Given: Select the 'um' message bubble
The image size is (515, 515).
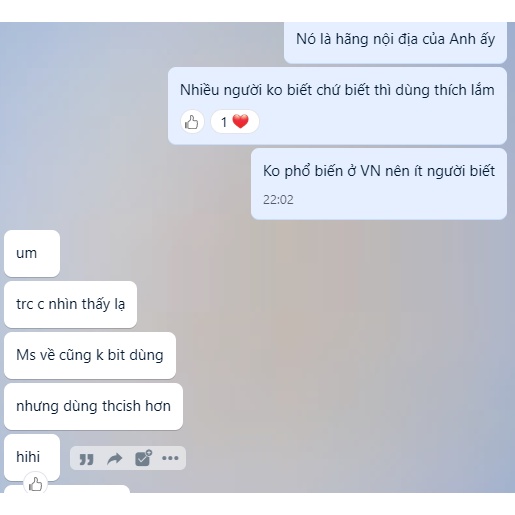Looking at the screenshot, I should coord(32,253).
